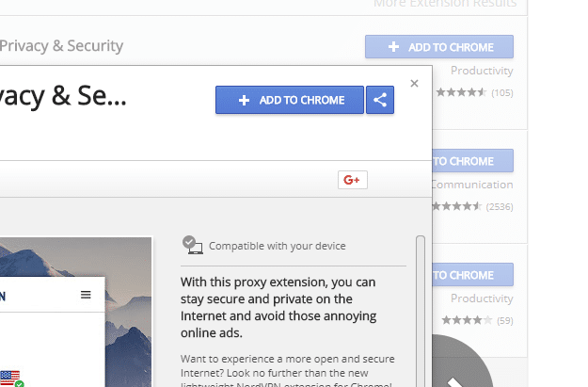This screenshot has height=387, width=588.
Task: Click the second background Add to Chrome button
Action: click(473, 161)
